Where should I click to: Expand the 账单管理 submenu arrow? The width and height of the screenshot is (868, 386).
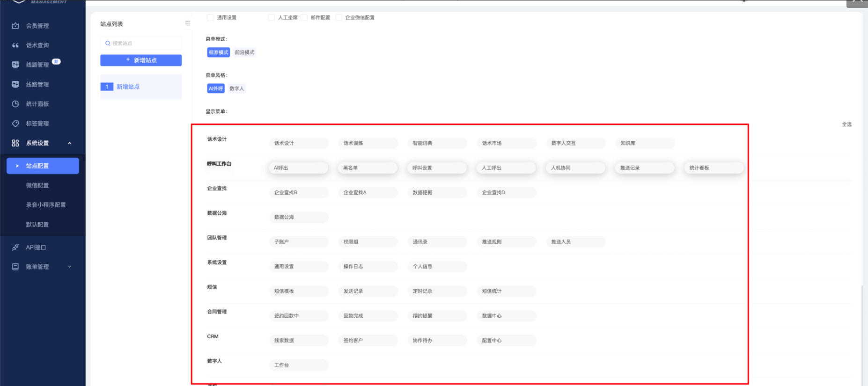pos(70,267)
